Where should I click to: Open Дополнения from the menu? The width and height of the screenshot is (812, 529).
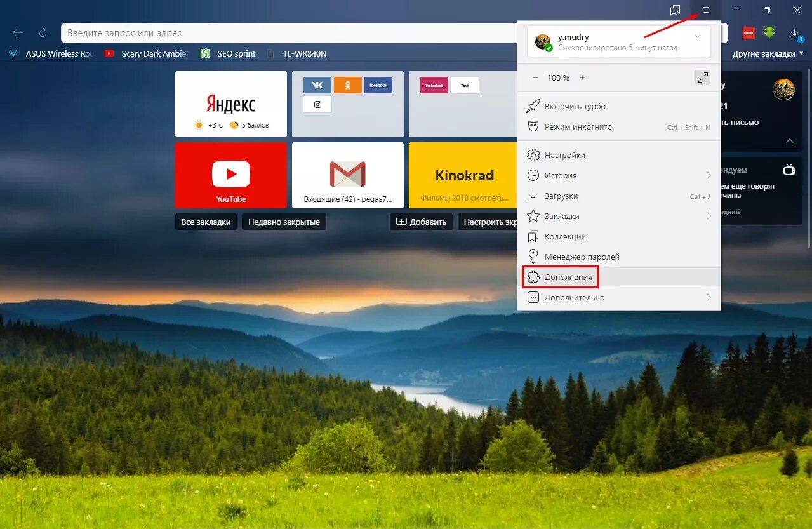tap(619, 277)
